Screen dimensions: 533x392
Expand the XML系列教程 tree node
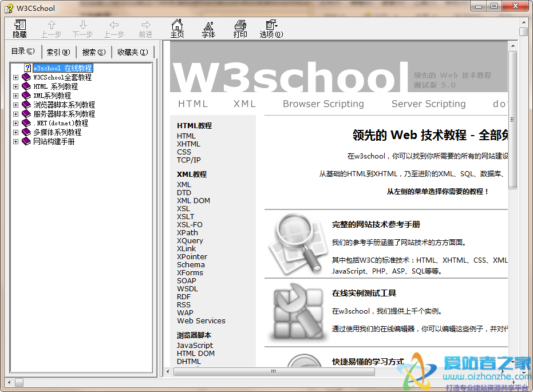pyautogui.click(x=15, y=96)
